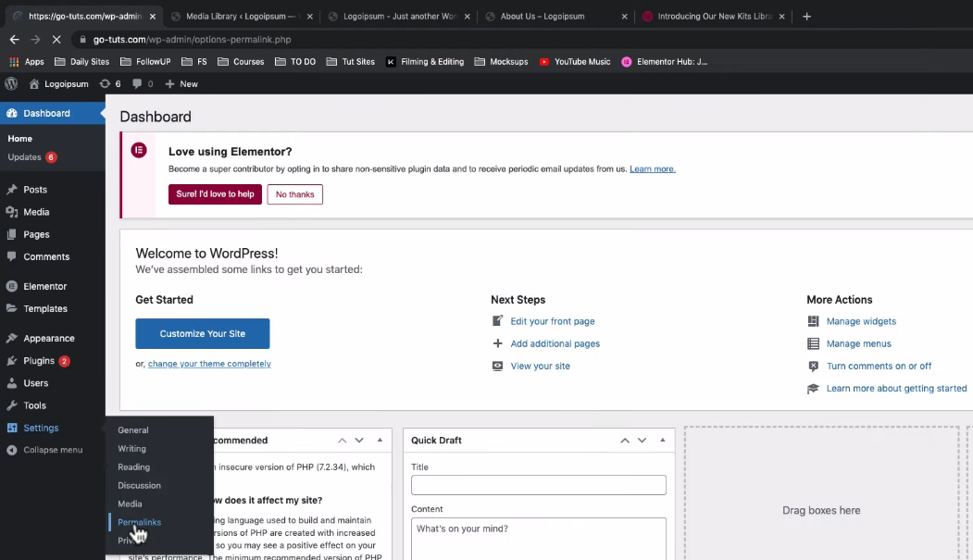Viewport: 973px width, 560px height.
Task: Click the No thanks button
Action: coord(294,194)
